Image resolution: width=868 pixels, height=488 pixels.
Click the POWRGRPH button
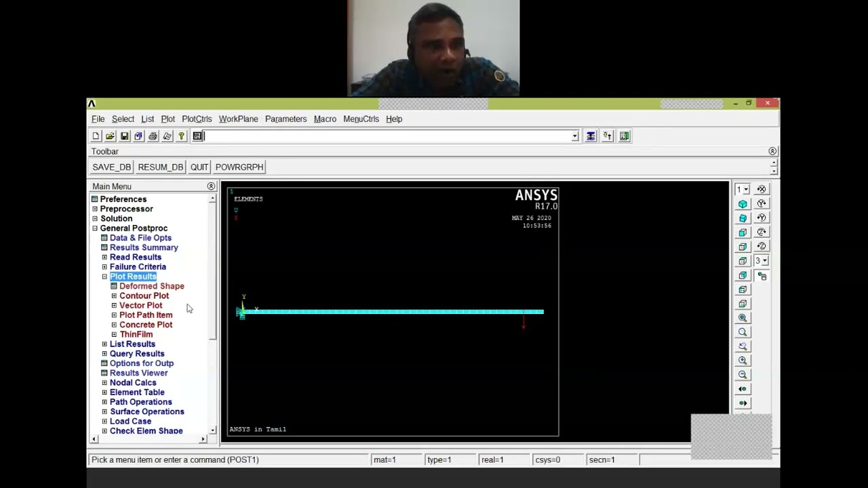(x=239, y=167)
